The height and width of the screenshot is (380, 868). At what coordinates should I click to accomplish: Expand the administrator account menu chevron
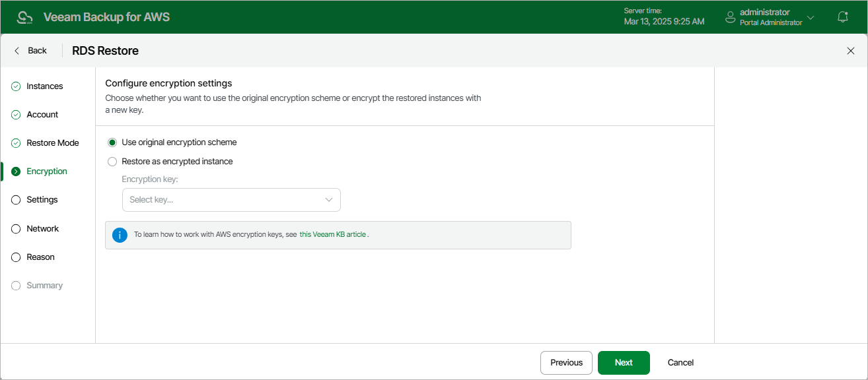(x=811, y=17)
